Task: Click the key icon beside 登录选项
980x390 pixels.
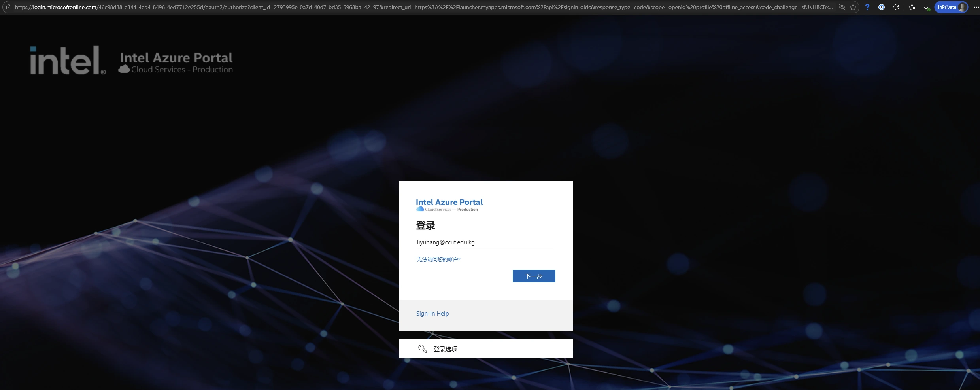Action: tap(422, 349)
